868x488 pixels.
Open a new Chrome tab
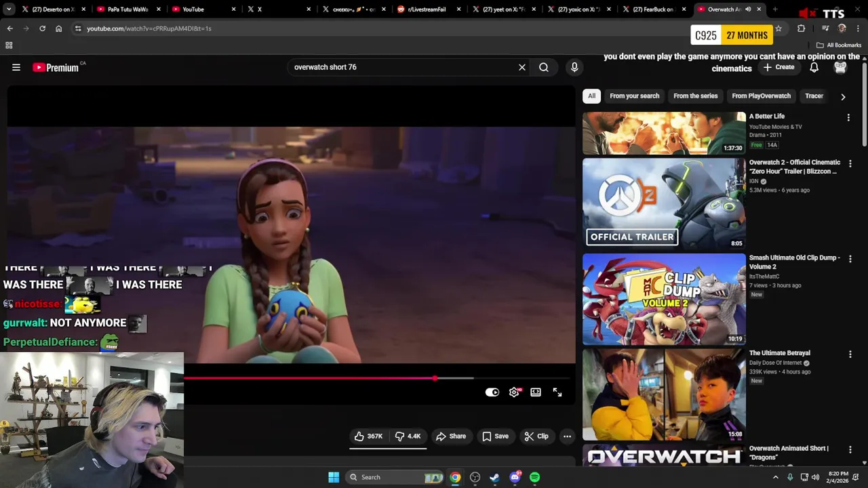pos(775,9)
